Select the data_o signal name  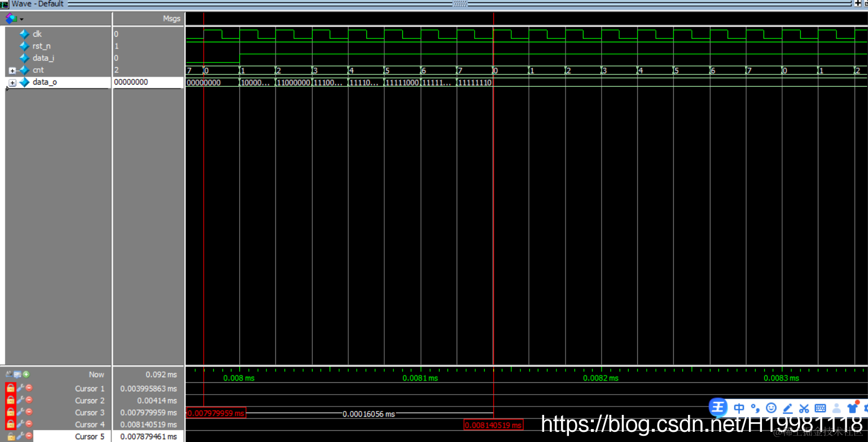point(45,82)
